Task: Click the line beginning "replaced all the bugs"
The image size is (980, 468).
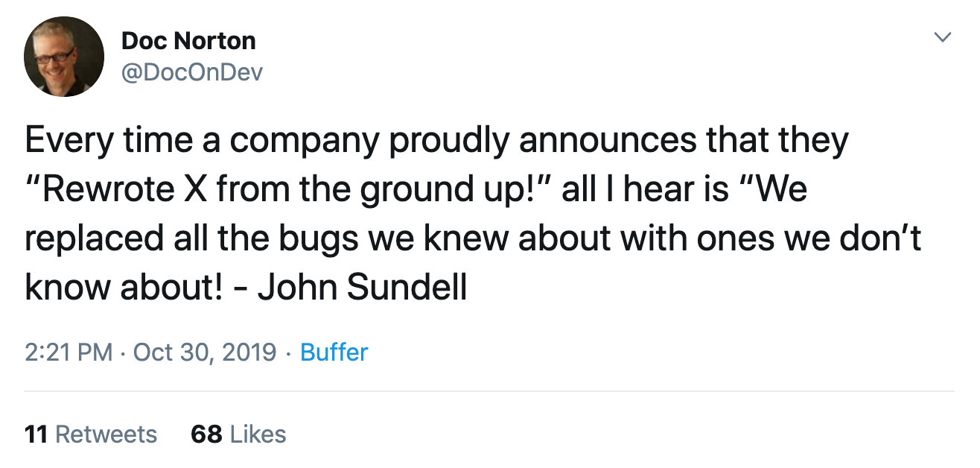Action: tap(473, 238)
